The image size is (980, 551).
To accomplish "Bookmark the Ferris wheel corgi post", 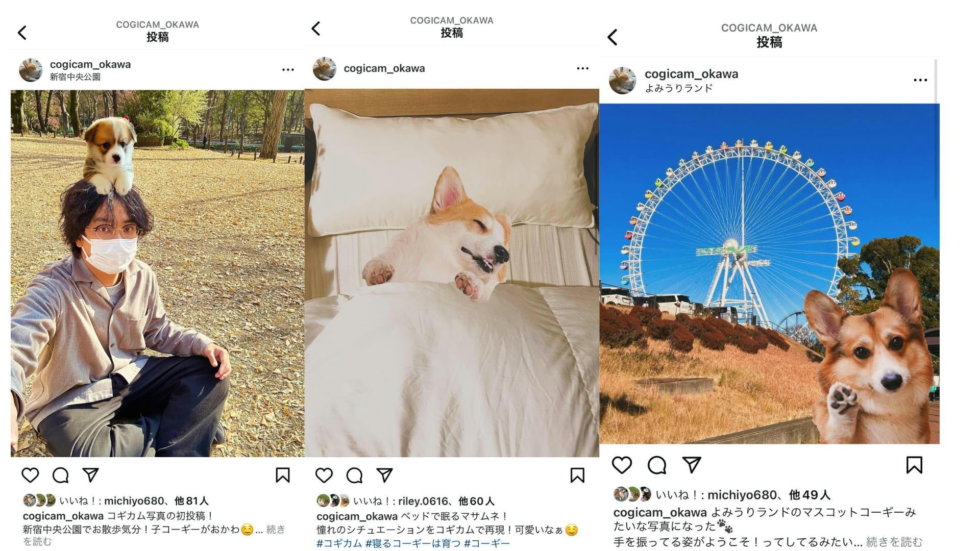I will coord(914,465).
